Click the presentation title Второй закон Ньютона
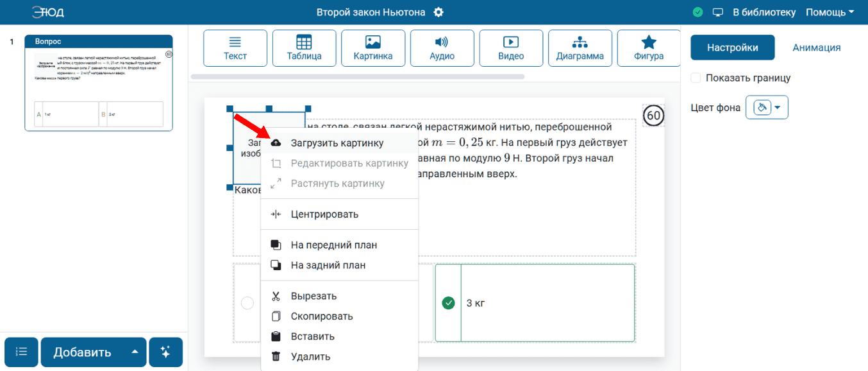This screenshot has height=371, width=868. point(372,12)
